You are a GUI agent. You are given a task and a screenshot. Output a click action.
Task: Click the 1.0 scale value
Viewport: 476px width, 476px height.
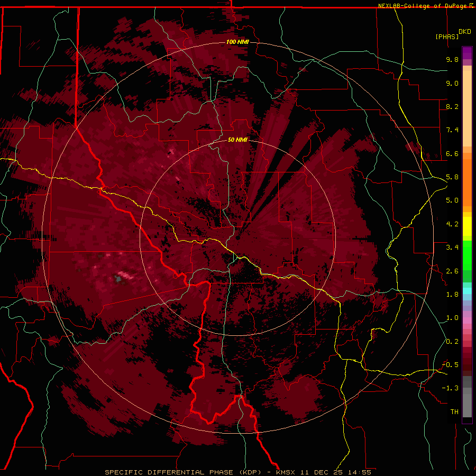(x=452, y=318)
